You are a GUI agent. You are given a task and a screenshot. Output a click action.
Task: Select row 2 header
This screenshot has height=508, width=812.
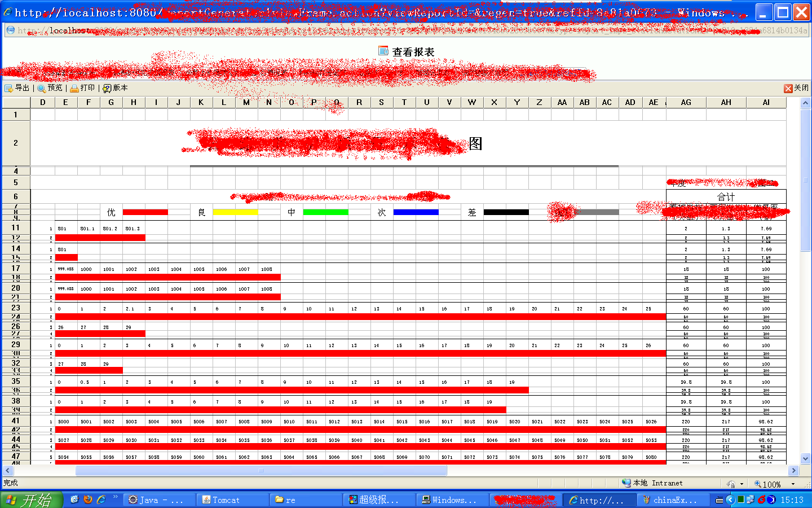[16, 143]
